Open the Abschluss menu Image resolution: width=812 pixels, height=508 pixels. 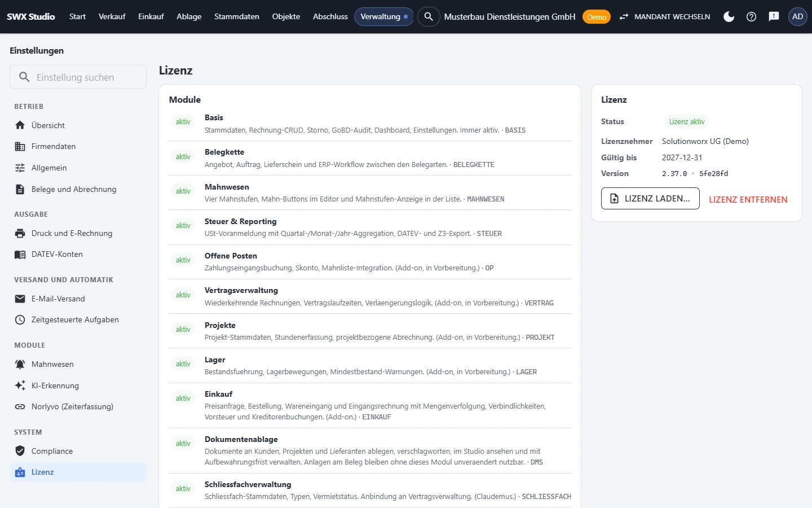pos(330,16)
